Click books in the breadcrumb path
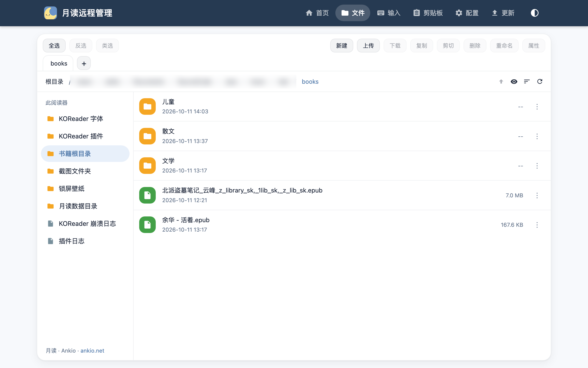The width and height of the screenshot is (588, 368). (x=310, y=82)
